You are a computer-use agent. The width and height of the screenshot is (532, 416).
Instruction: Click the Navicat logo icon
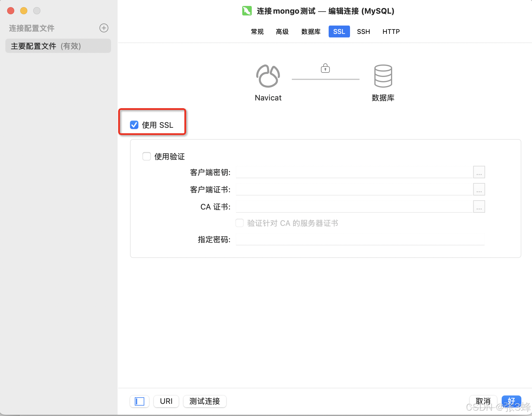click(x=268, y=76)
